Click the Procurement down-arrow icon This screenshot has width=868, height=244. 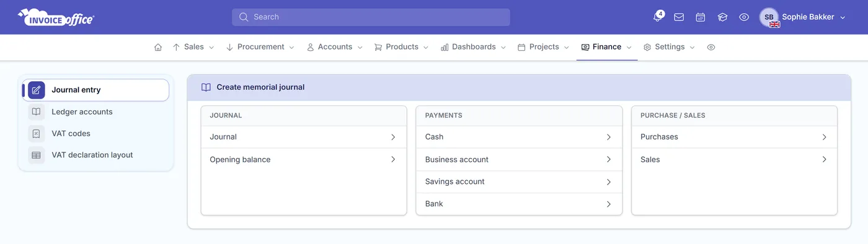(229, 47)
